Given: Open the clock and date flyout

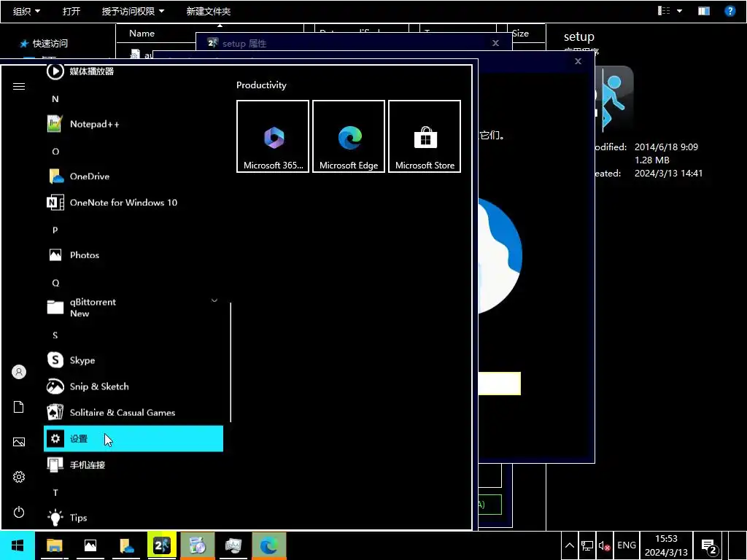Looking at the screenshot, I should coord(666,545).
